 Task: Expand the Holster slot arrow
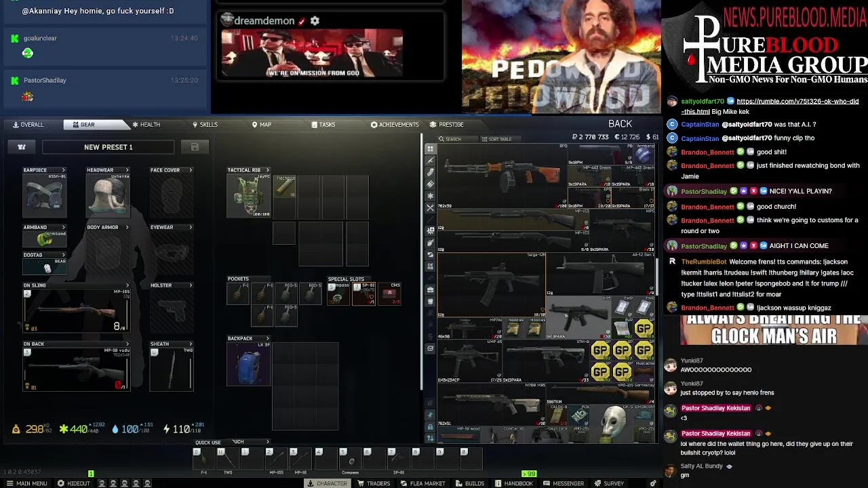click(191, 285)
